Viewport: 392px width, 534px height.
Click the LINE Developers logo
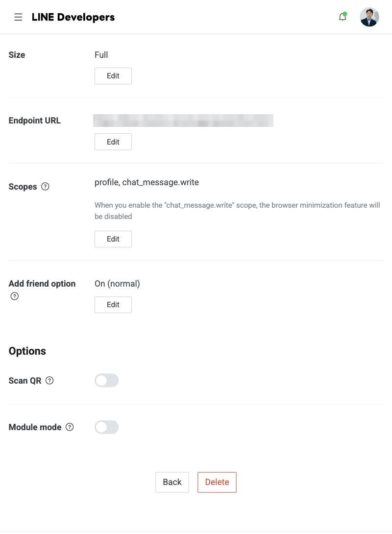pyautogui.click(x=73, y=17)
